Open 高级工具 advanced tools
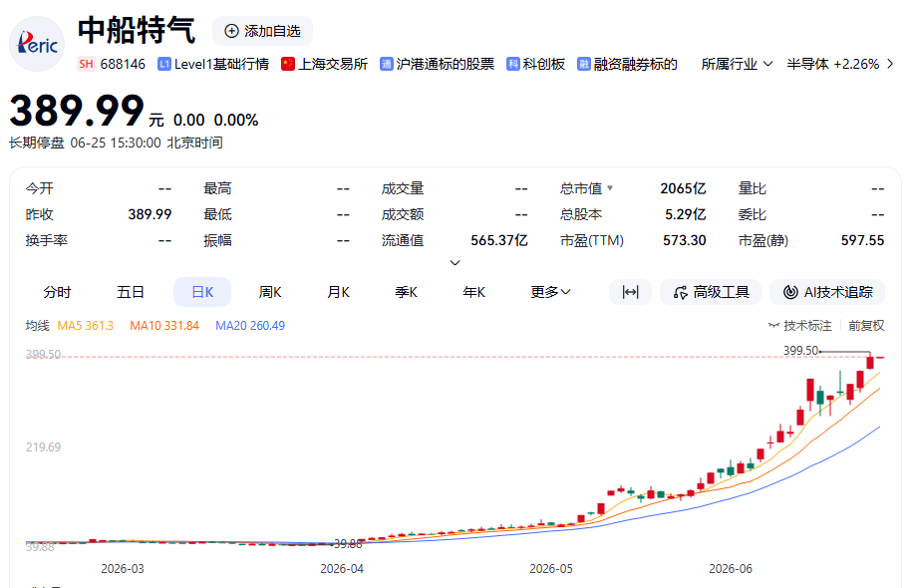The height and width of the screenshot is (588, 910). point(711,292)
